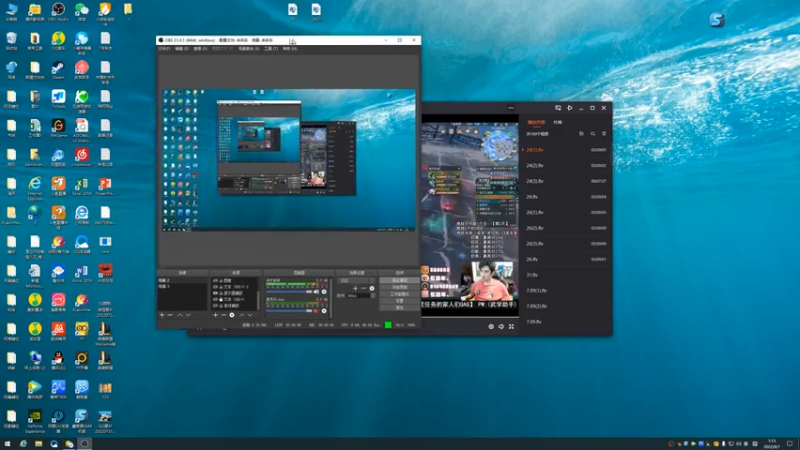Click Studio Mode button in OBS controls

400,294
